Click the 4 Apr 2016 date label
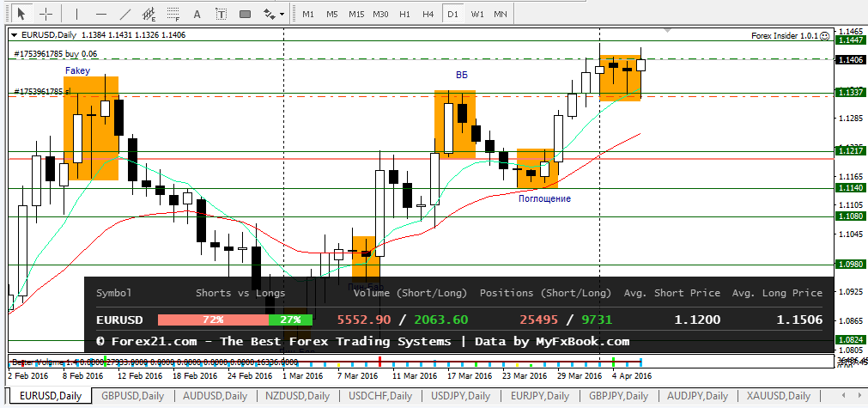The width and height of the screenshot is (868, 408). pyautogui.click(x=632, y=376)
